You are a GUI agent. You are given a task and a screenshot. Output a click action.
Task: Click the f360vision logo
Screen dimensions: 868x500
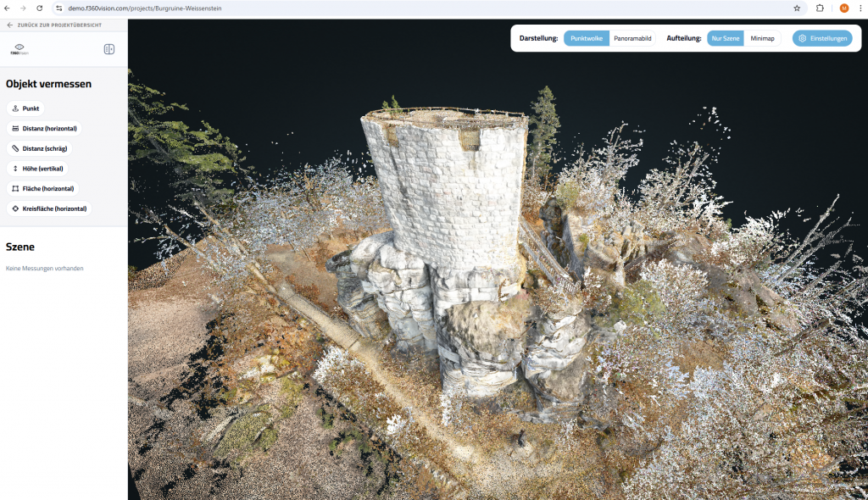[x=19, y=49]
